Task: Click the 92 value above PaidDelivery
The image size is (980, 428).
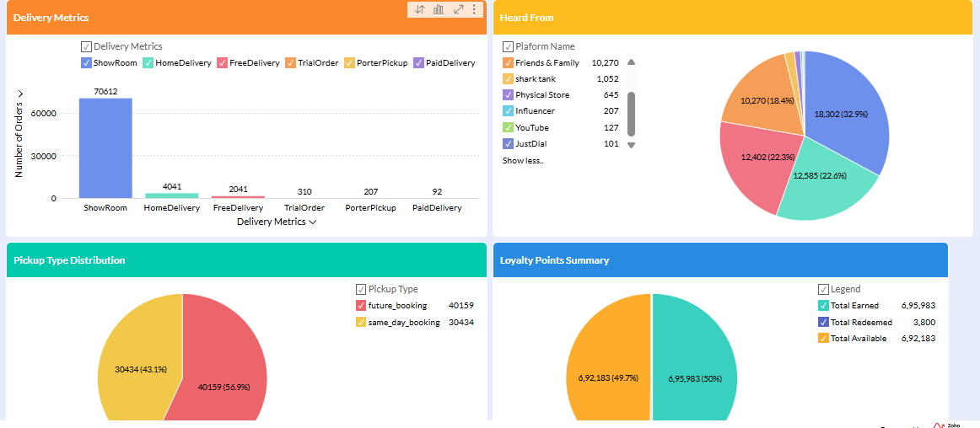Action: pyautogui.click(x=437, y=191)
